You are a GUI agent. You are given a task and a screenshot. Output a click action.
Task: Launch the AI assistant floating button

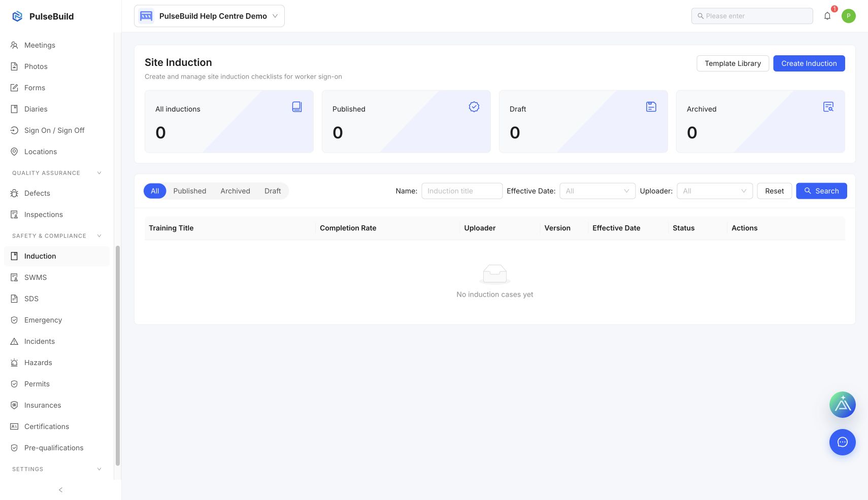tap(843, 405)
